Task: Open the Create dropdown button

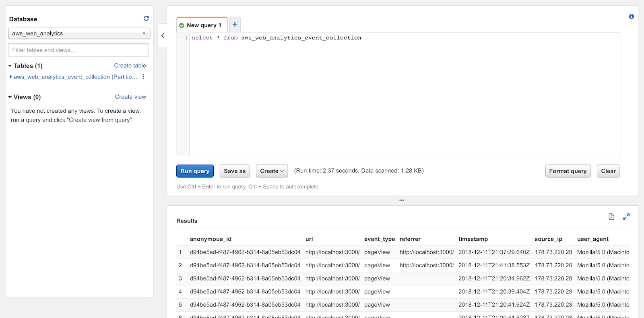Action: (272, 171)
